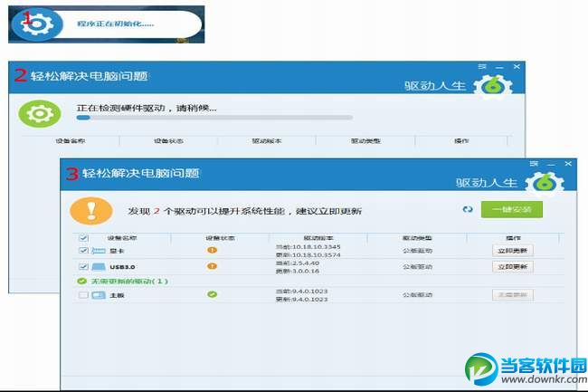
Task: Click 公版驱动 in the 主板 row
Action: (x=417, y=295)
